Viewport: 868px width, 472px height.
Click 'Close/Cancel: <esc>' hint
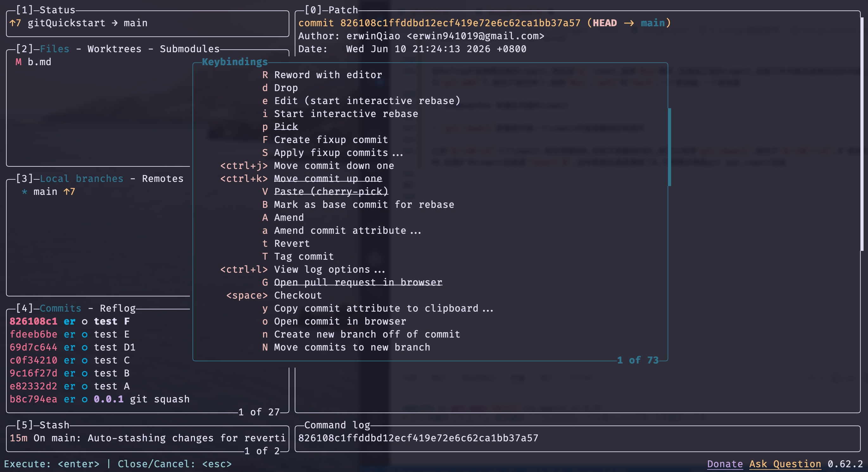(175, 464)
